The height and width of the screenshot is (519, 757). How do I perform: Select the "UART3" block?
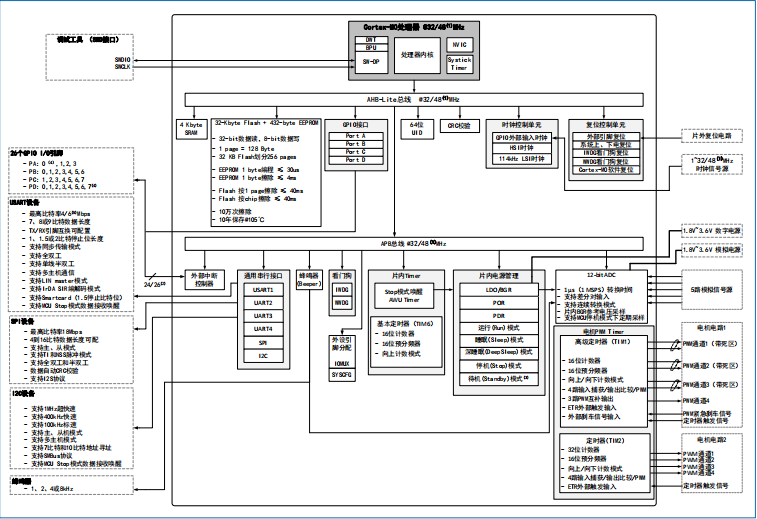pyautogui.click(x=263, y=316)
